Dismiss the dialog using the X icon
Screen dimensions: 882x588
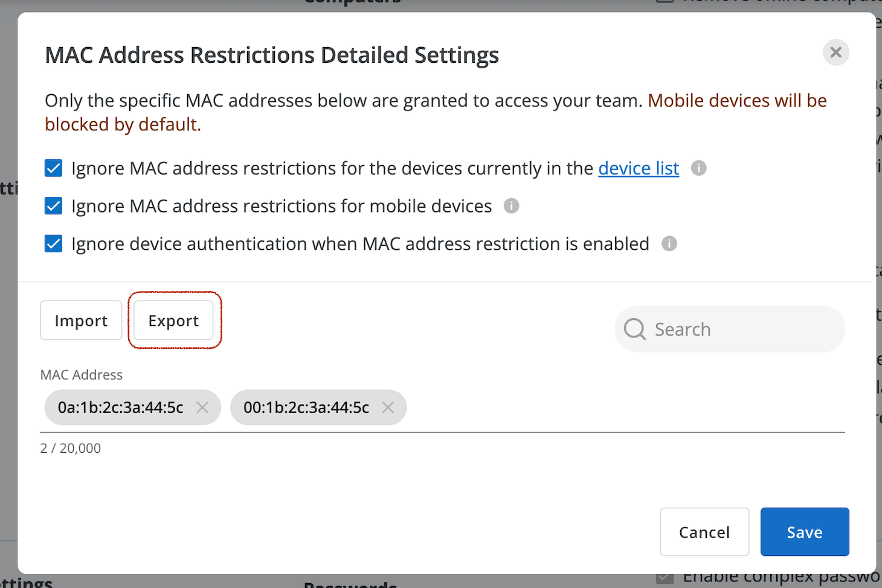(x=835, y=53)
